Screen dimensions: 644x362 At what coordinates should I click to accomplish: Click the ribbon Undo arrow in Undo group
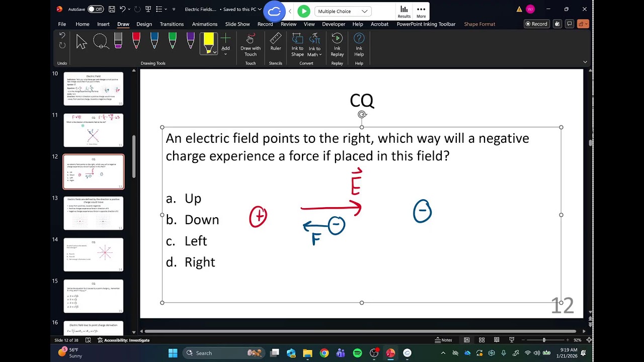[x=62, y=35]
